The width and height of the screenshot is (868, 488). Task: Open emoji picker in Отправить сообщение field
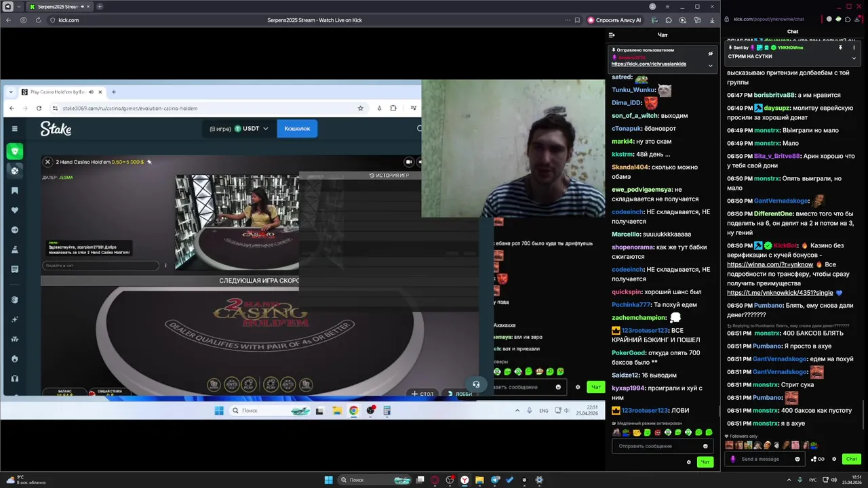[705, 446]
